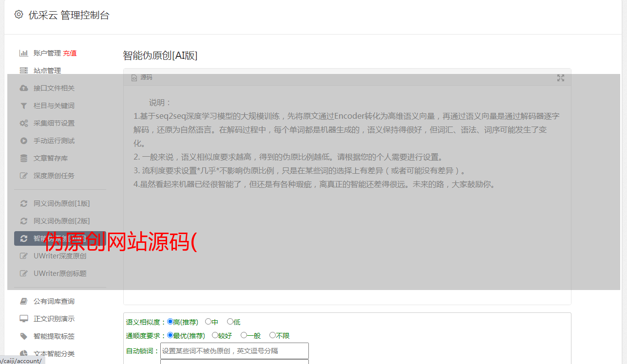The width and height of the screenshot is (627, 364).
Task: Click the database icon next to 文章暂存库
Action: (x=23, y=158)
